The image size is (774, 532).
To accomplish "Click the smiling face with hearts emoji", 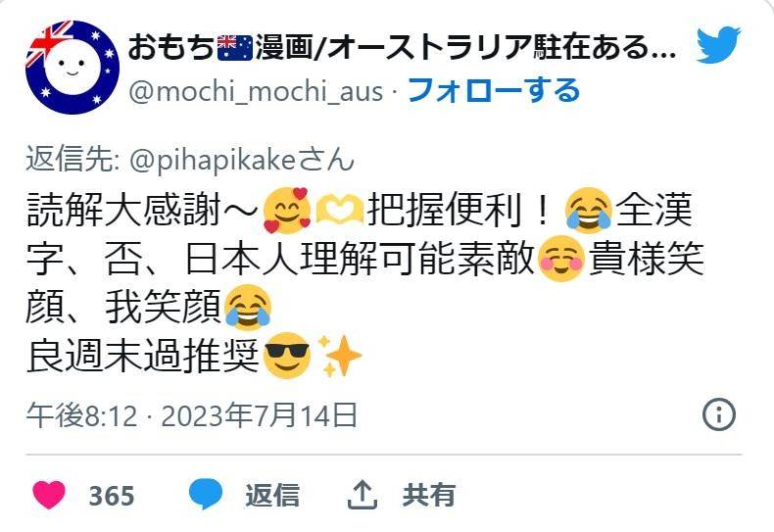I will [x=287, y=211].
